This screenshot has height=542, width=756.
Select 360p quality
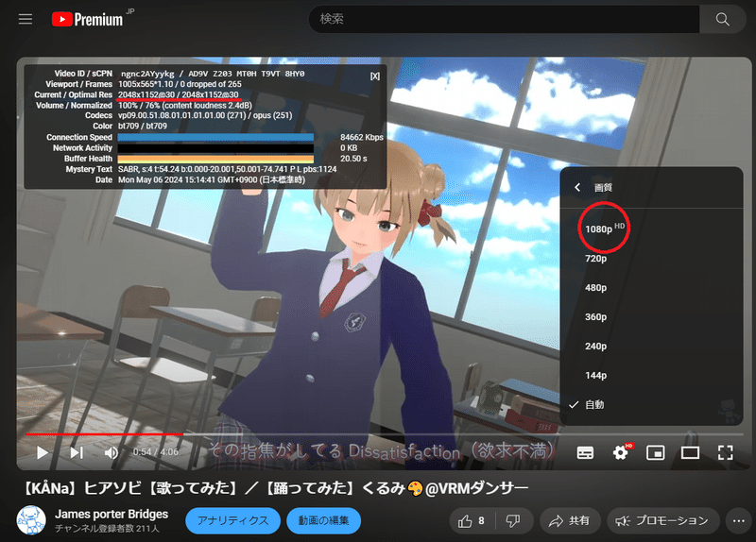[651, 317]
